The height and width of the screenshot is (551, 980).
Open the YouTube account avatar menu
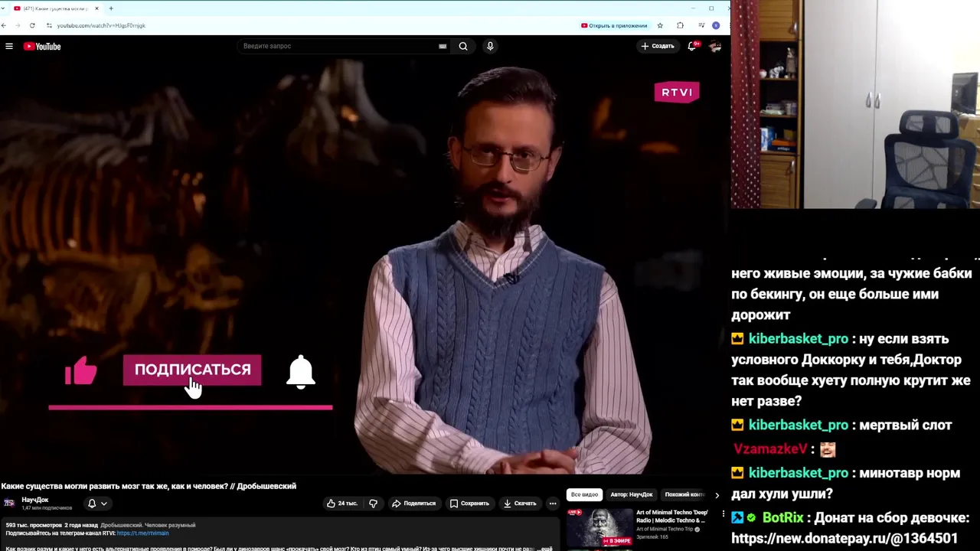(x=715, y=47)
